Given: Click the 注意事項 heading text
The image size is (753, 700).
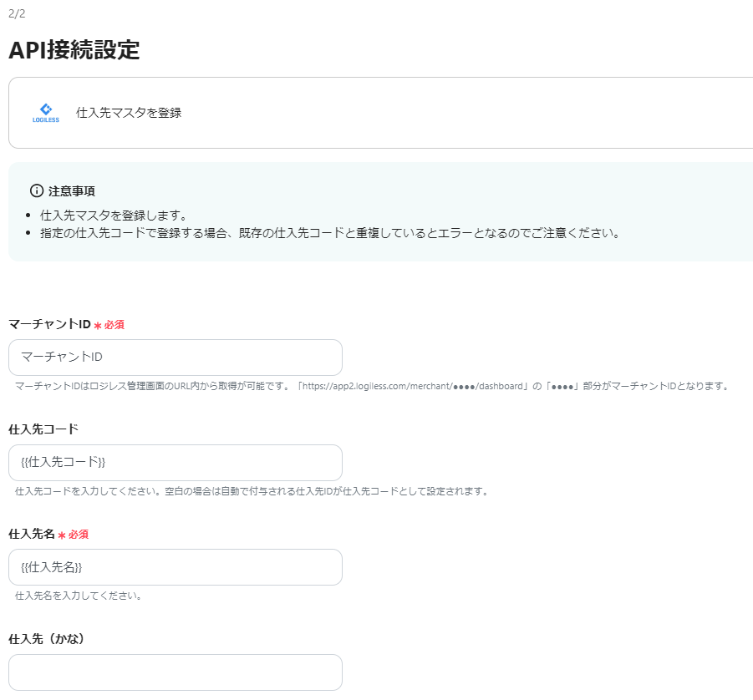Looking at the screenshot, I should coord(72,190).
